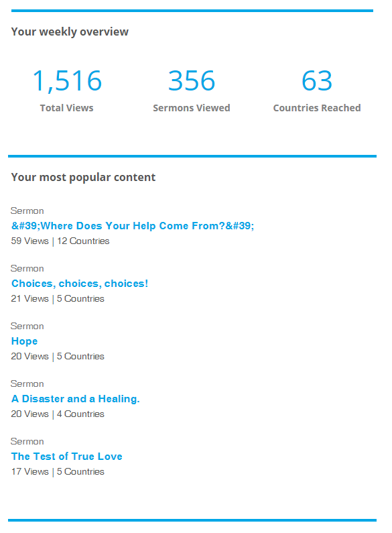Click the 1,516 total views number

click(x=67, y=81)
